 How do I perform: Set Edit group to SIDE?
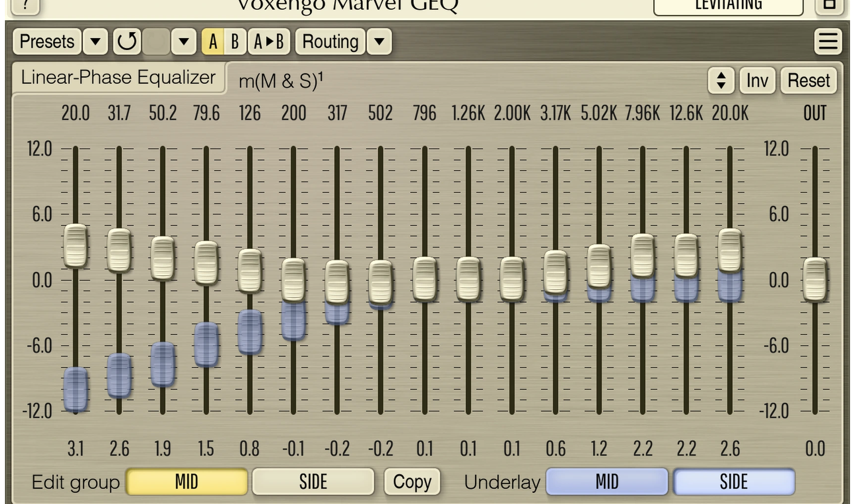313,482
